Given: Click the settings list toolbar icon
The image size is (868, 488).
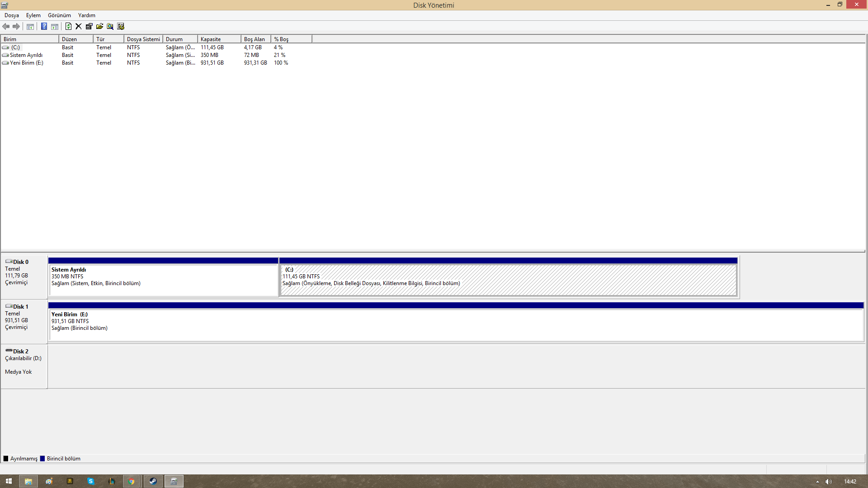Looking at the screenshot, I should point(121,26).
